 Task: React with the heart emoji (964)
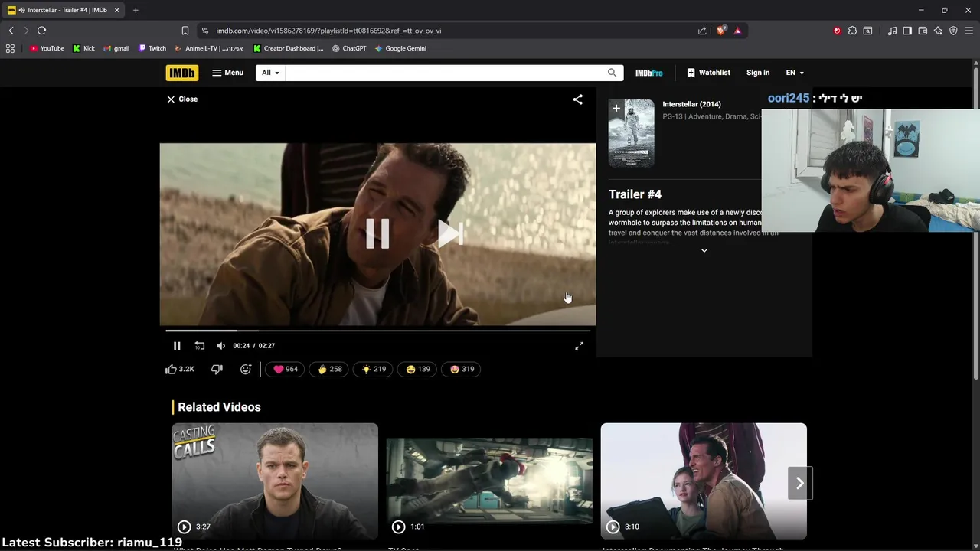click(x=286, y=369)
